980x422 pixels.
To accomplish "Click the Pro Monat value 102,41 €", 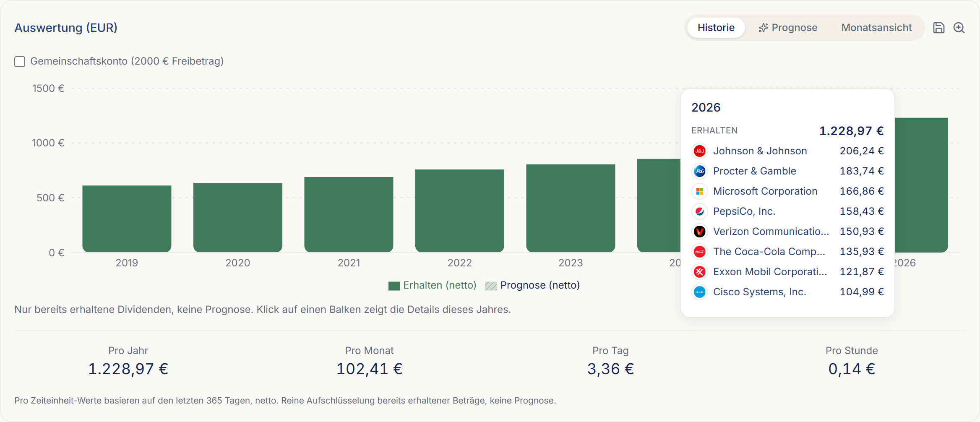I will pos(369,369).
